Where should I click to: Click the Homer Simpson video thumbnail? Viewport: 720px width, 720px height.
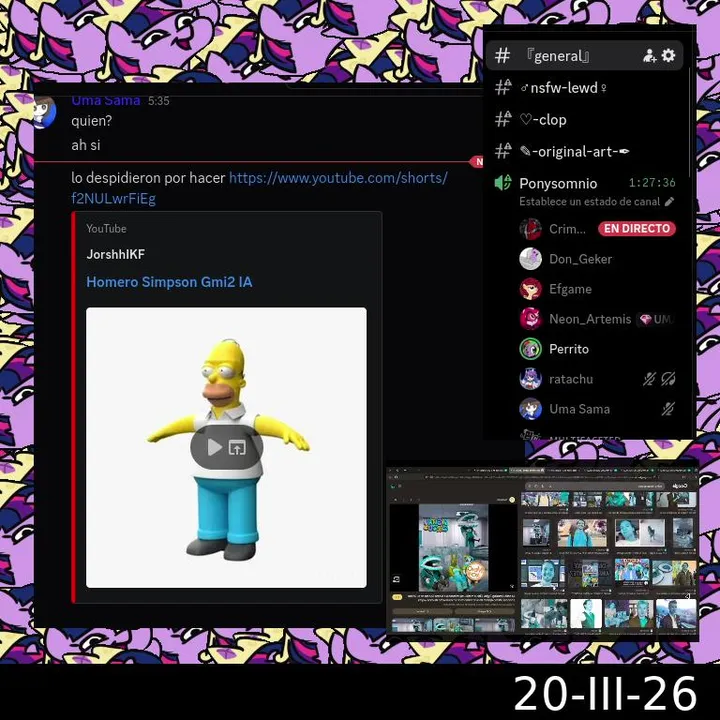[x=226, y=448]
